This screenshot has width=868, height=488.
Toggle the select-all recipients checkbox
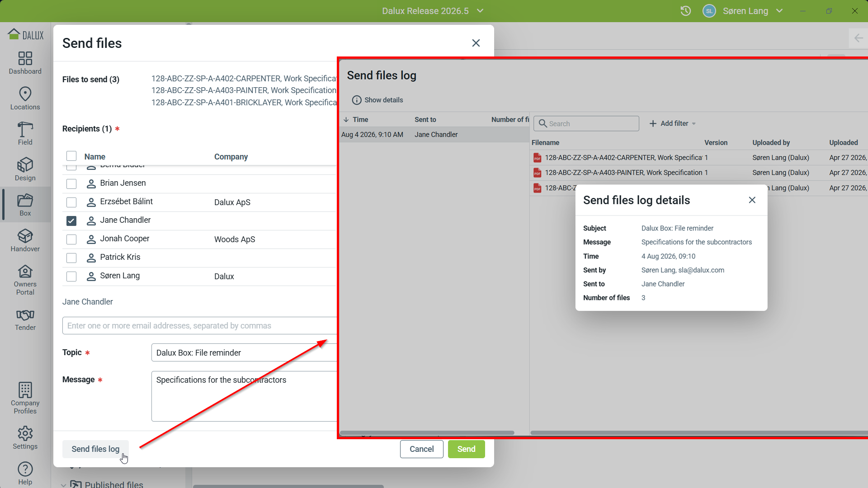[x=71, y=156]
